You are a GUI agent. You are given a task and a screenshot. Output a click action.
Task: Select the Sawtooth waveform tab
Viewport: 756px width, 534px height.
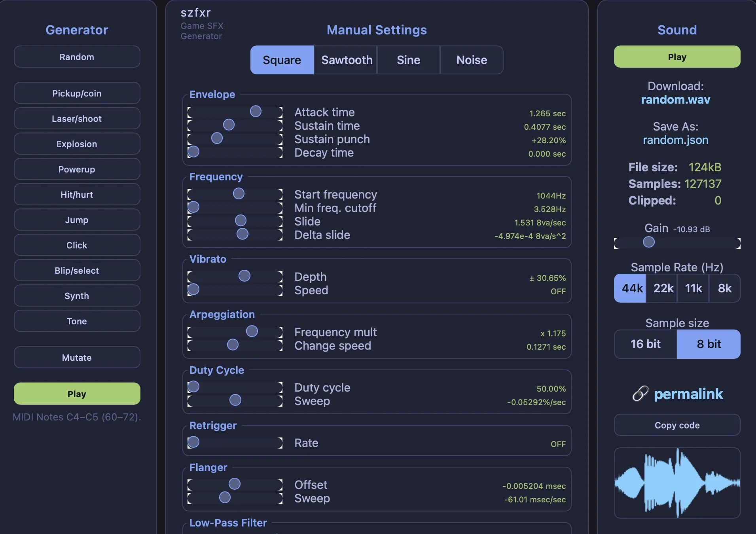pyautogui.click(x=346, y=60)
